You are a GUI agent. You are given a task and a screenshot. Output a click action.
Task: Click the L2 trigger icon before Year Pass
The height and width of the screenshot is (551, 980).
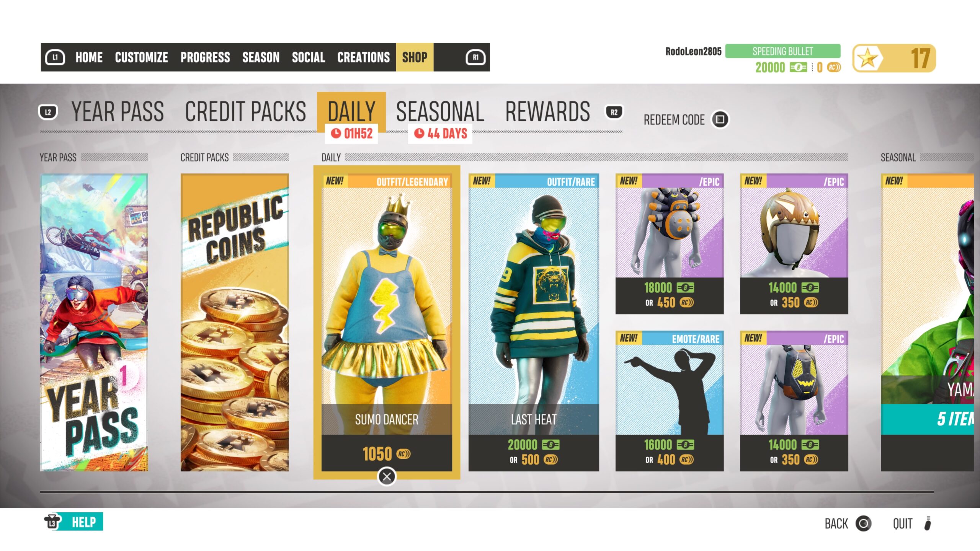point(48,112)
